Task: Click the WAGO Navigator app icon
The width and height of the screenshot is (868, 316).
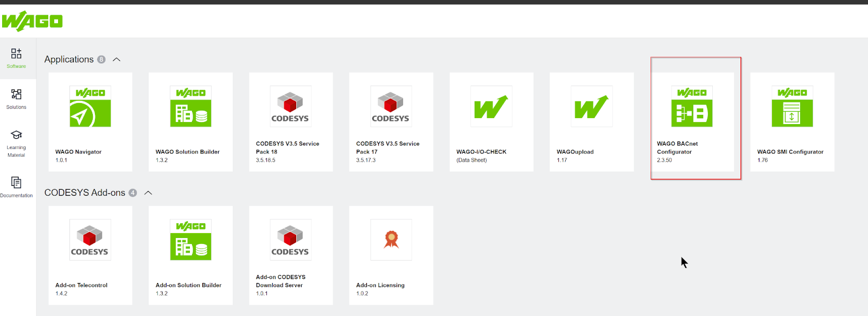Action: pos(90,106)
